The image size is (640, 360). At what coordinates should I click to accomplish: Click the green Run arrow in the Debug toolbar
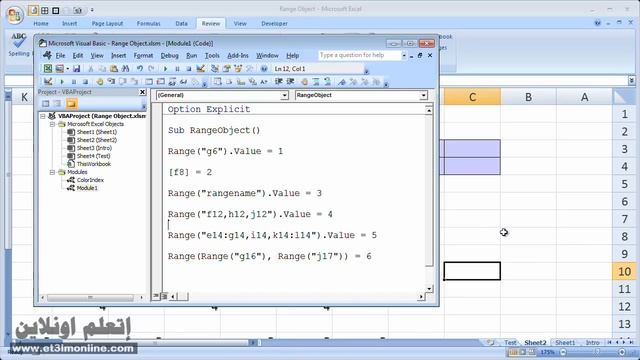click(62, 82)
